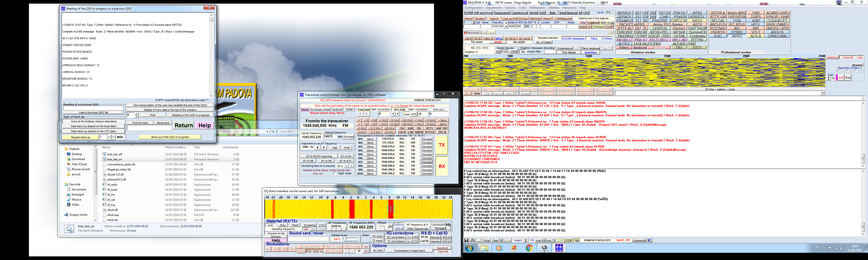Viewport: 868px width, 260px height.
Task: Open Desktop in Explorer favorites
Action: [x=77, y=154]
